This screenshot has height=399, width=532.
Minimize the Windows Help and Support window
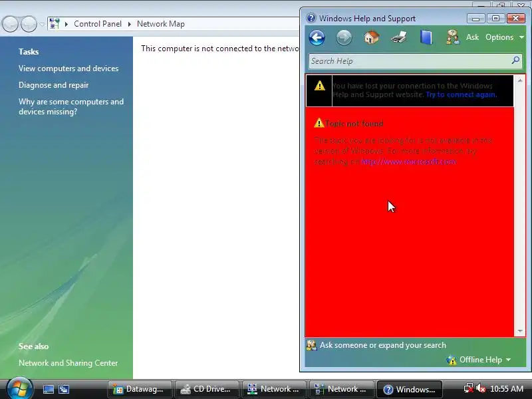(475, 19)
